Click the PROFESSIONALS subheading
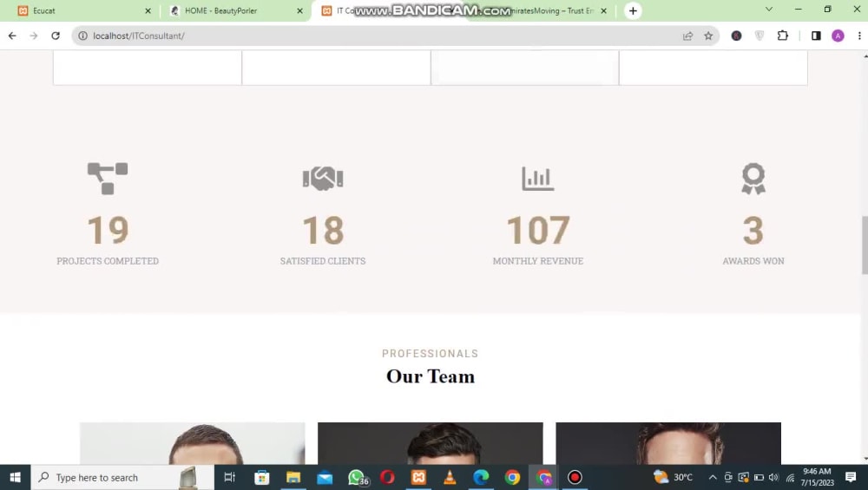 coord(431,353)
